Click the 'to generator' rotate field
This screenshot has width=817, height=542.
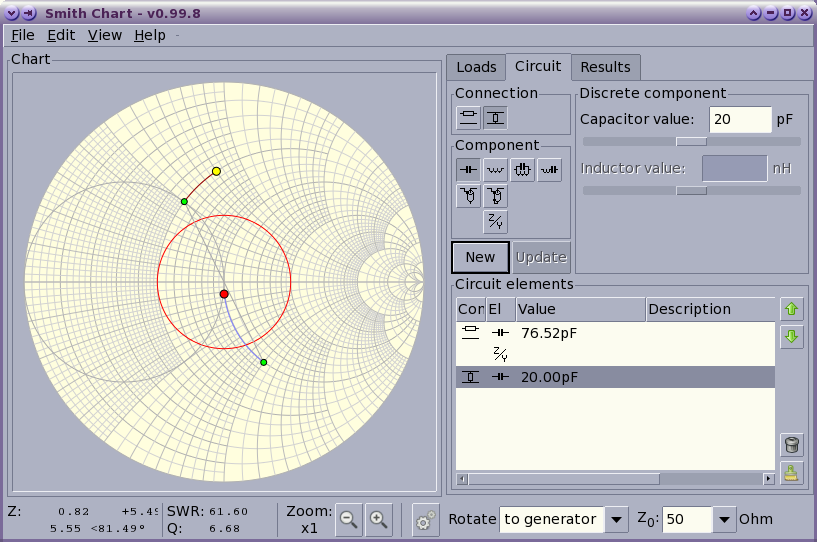(551, 519)
